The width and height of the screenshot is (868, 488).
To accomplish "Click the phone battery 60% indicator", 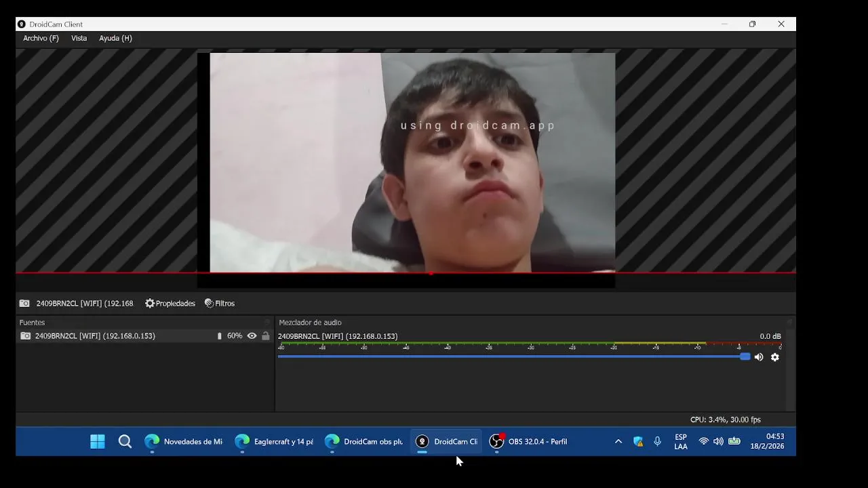I will coord(229,336).
